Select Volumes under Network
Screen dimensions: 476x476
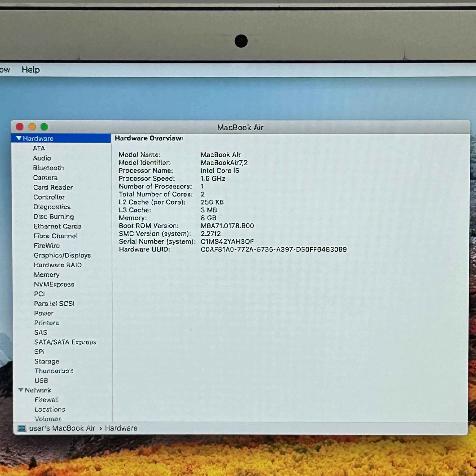[x=48, y=419]
